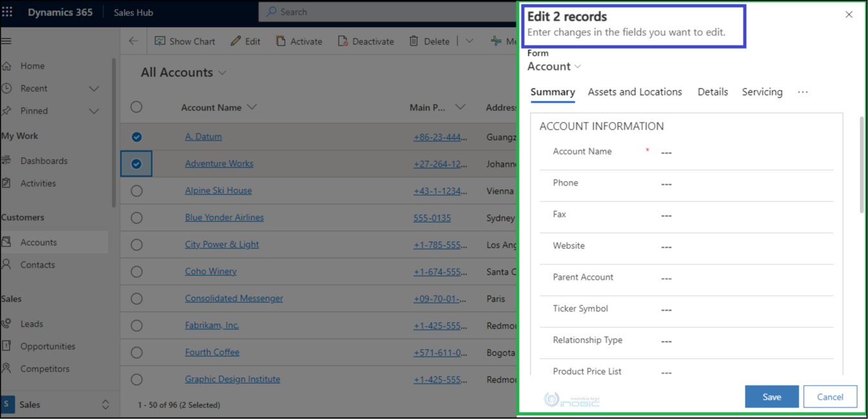This screenshot has width=868, height=419.
Task: Click the Activate command
Action: tap(299, 41)
